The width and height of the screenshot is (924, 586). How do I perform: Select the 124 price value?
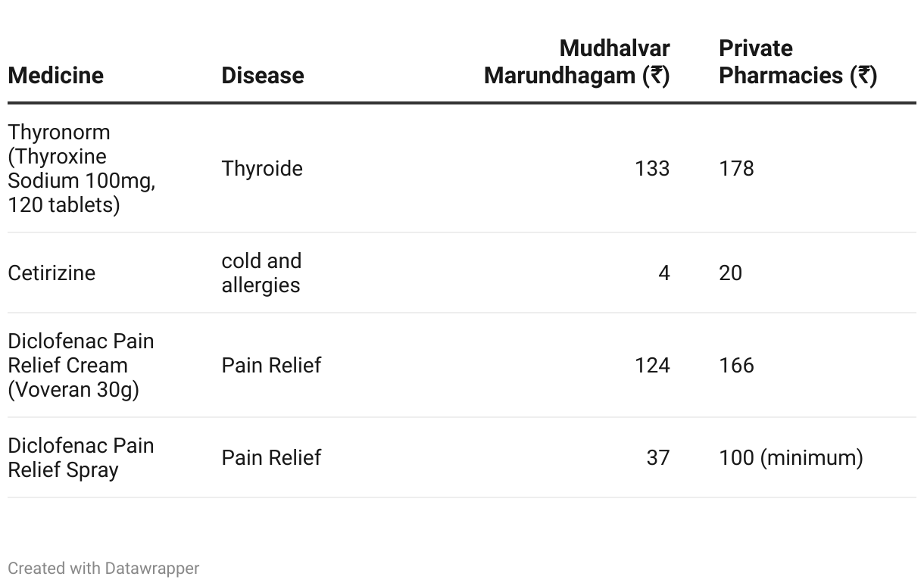pos(652,365)
